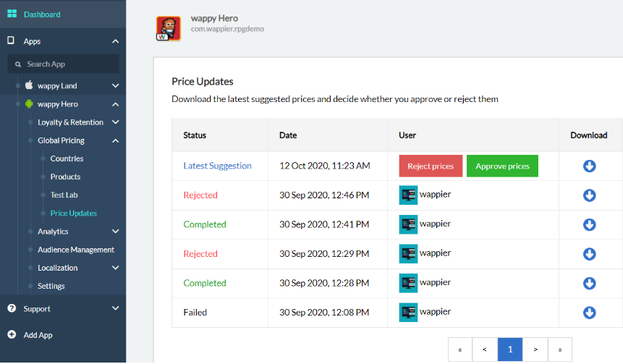Click the Dashboard grid icon
The image size is (623, 364).
[x=12, y=14]
